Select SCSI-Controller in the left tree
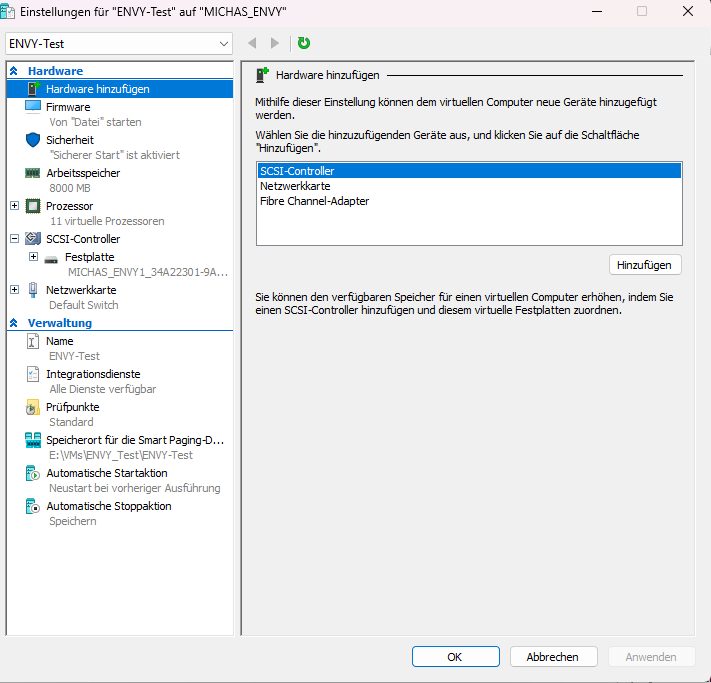Image resolution: width=711 pixels, height=683 pixels. [83, 239]
